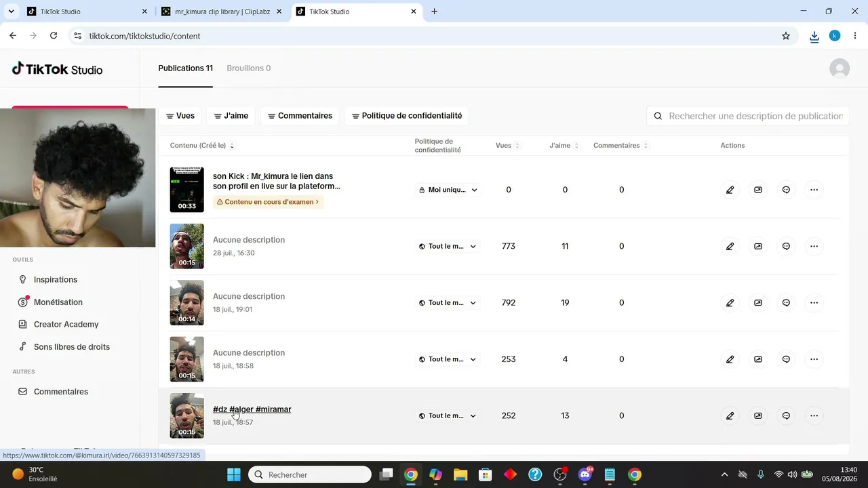Screen dimensions: 868x488
Task: Open analytics for the 18 juil., 19:01 video
Action: [758, 303]
